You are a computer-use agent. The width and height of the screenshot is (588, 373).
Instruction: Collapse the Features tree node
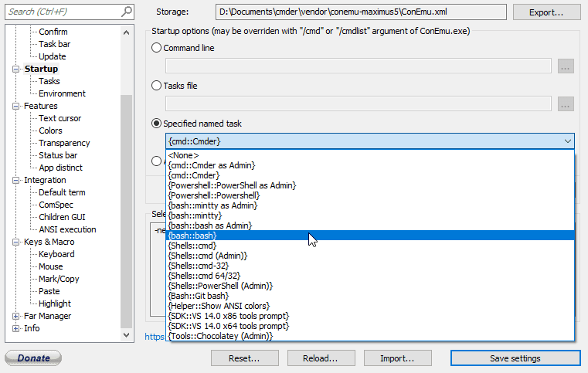(x=15, y=106)
